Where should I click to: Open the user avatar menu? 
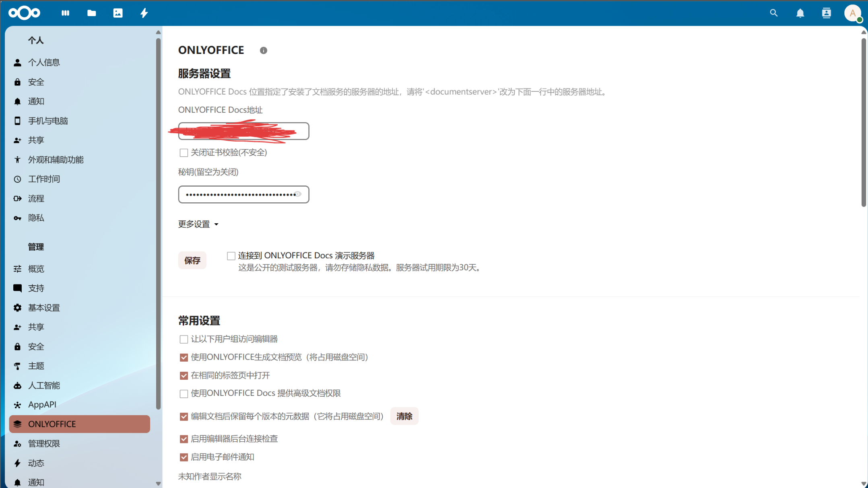(853, 13)
